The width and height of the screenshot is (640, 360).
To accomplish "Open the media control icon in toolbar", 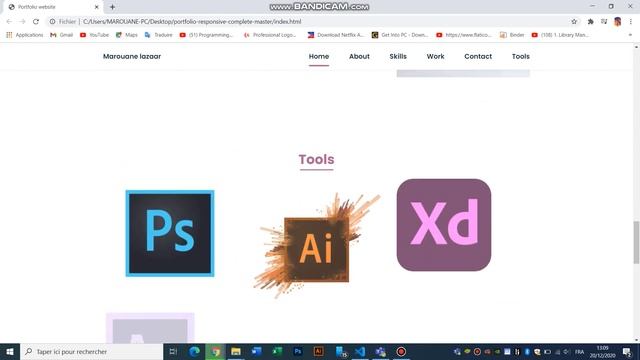I will click(x=604, y=22).
